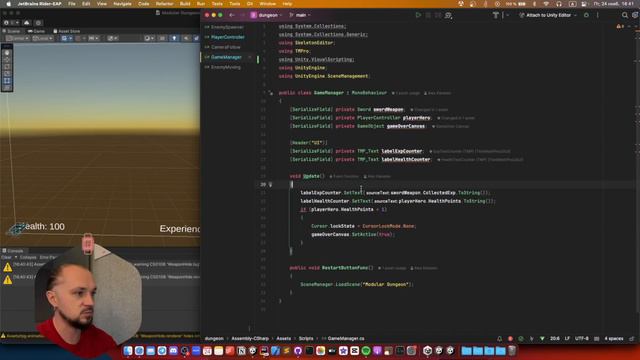The height and width of the screenshot is (360, 640).
Task: Open Unity Center pivot dropdown
Action: (17, 38)
